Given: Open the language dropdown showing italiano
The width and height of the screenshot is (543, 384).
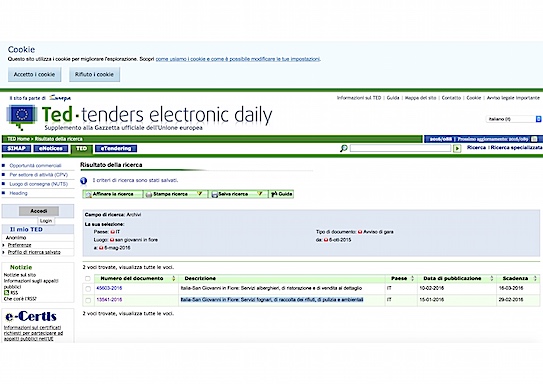Looking at the screenshot, I should (x=514, y=119).
